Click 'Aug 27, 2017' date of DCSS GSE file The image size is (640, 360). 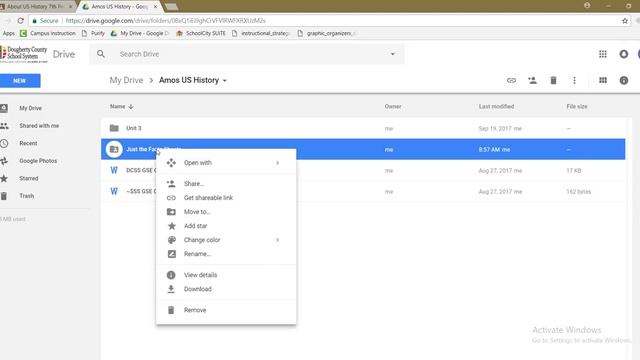[495, 171]
